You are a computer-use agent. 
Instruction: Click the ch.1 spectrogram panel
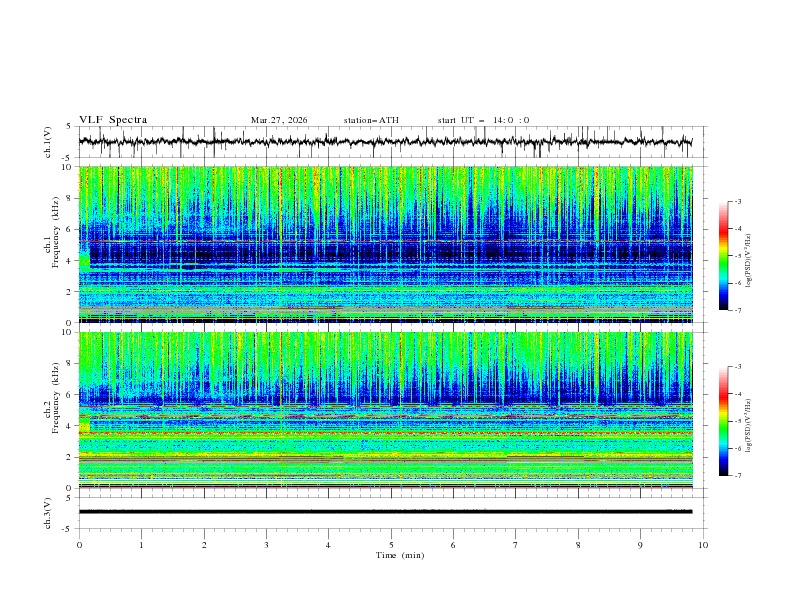[386, 244]
